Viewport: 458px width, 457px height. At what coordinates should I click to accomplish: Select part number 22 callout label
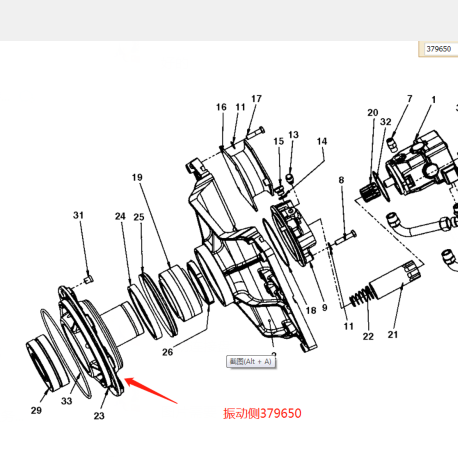point(368,337)
